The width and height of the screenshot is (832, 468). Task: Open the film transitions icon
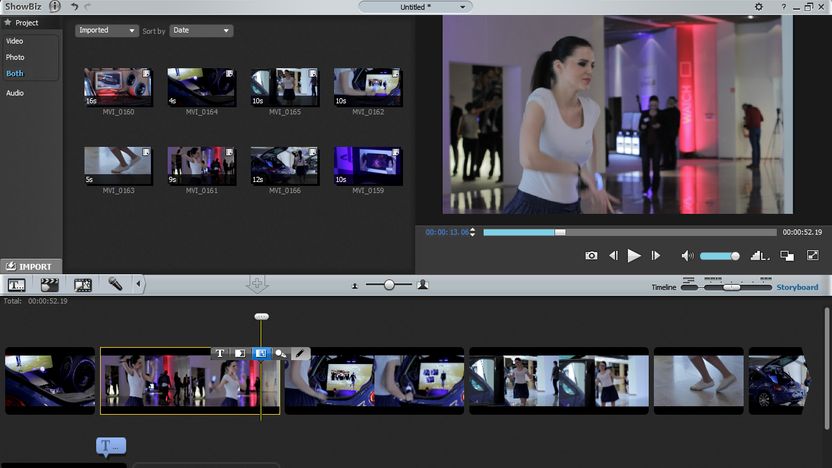(83, 285)
